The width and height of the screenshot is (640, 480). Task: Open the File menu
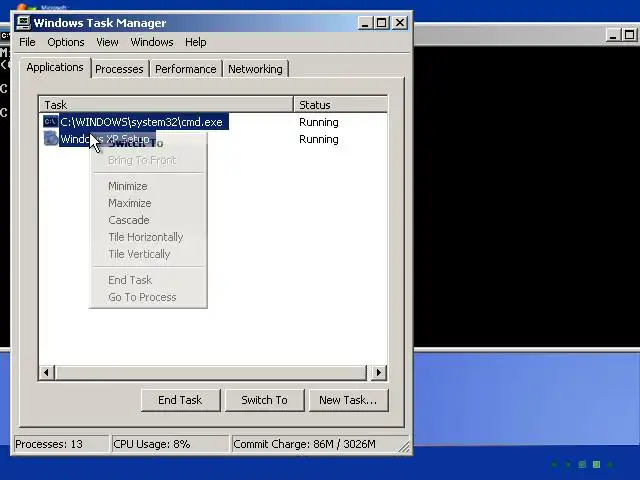(x=27, y=42)
